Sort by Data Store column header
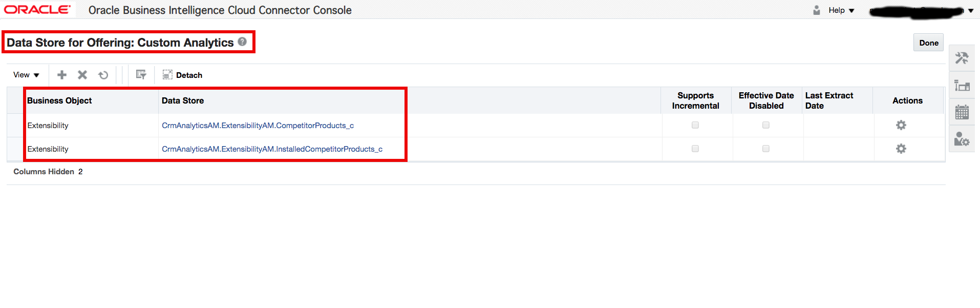This screenshot has width=980, height=308. [x=183, y=100]
